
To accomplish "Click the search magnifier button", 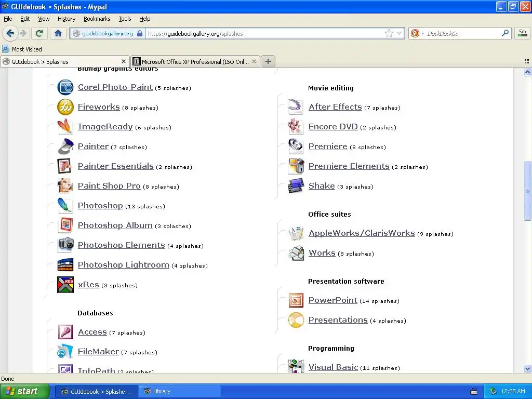I will point(505,33).
